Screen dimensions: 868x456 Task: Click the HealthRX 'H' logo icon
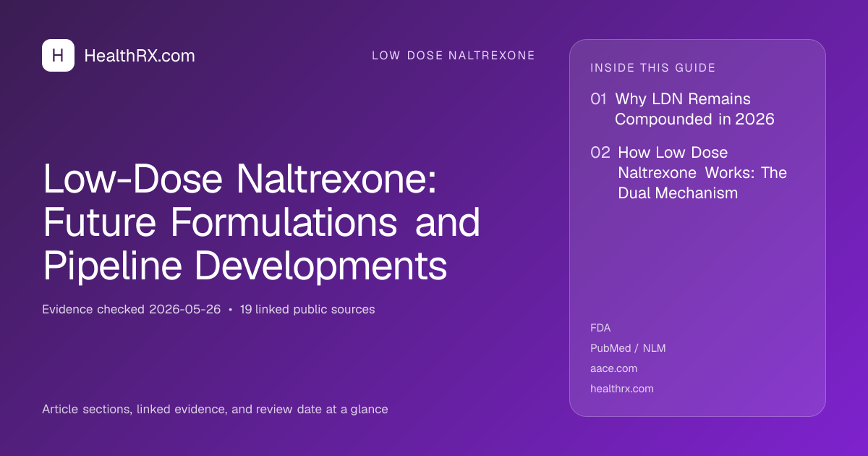tap(58, 55)
